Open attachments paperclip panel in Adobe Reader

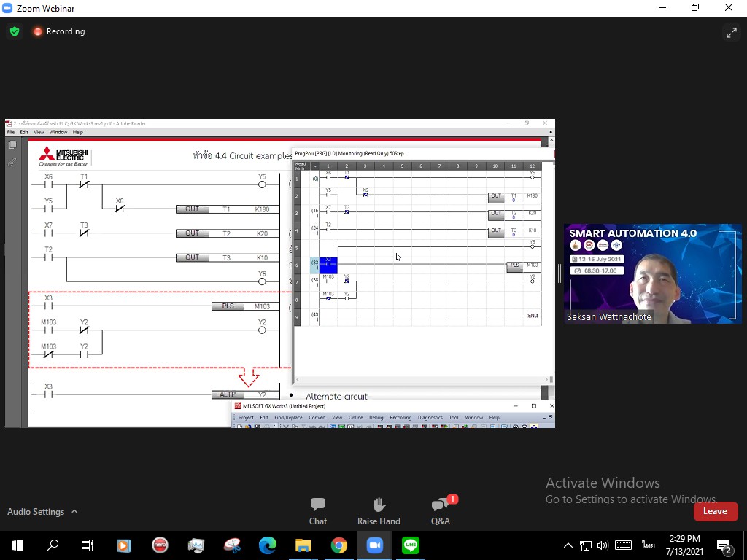tap(12, 162)
